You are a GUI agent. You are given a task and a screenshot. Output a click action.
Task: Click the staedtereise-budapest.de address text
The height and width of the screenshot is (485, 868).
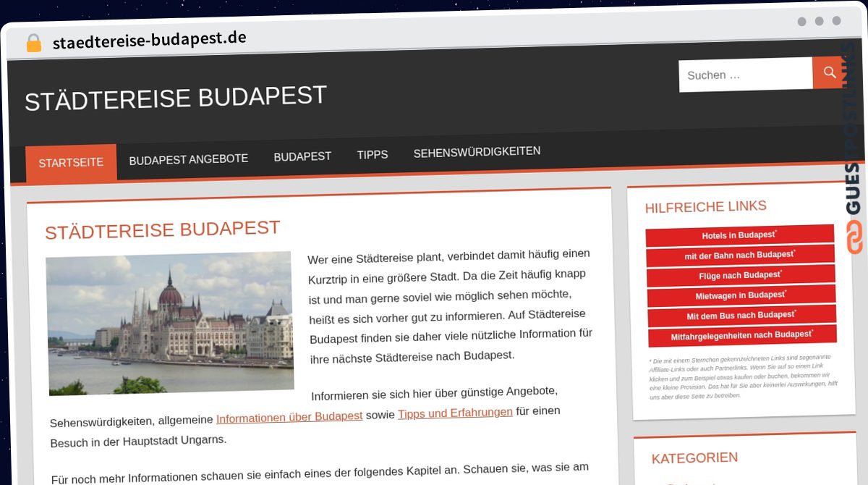click(150, 41)
